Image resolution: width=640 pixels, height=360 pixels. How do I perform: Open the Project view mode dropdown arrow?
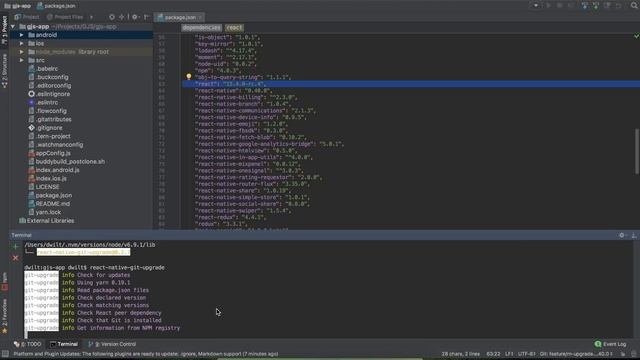(91, 17)
